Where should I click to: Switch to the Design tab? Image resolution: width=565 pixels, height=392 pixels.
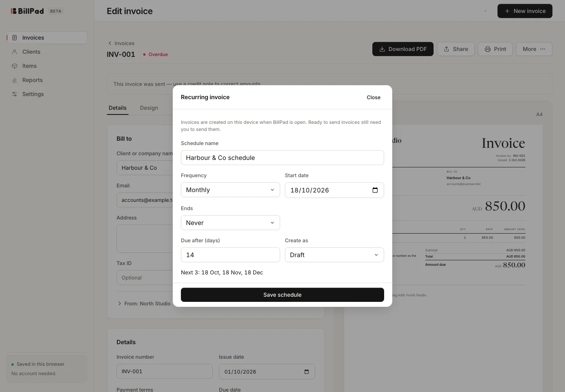click(x=149, y=108)
